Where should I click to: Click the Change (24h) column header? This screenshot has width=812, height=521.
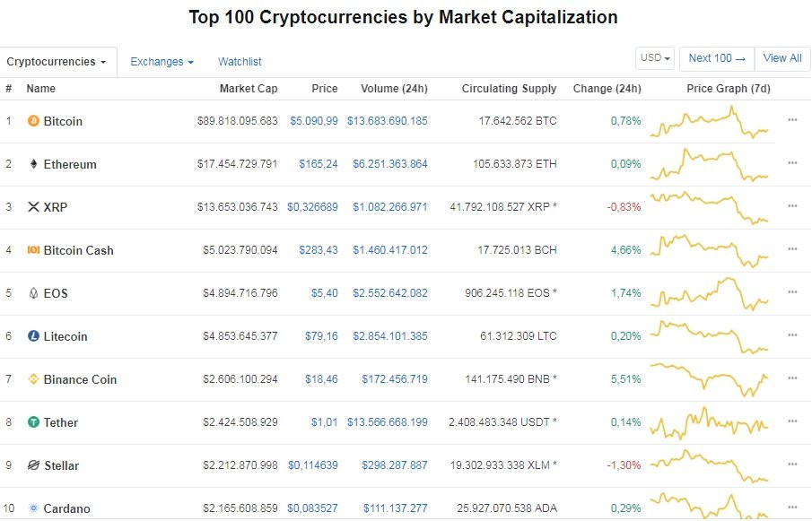607,89
